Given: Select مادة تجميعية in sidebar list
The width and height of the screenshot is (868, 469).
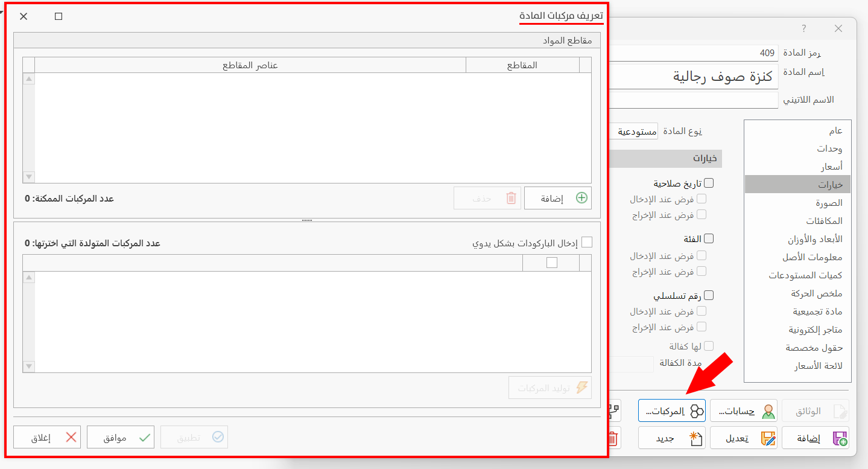Looking at the screenshot, I should [x=797, y=311].
